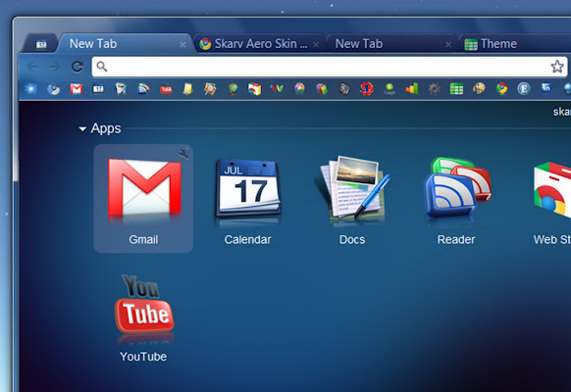
Task: Open the Picasa bookmark
Action: [x=299, y=88]
